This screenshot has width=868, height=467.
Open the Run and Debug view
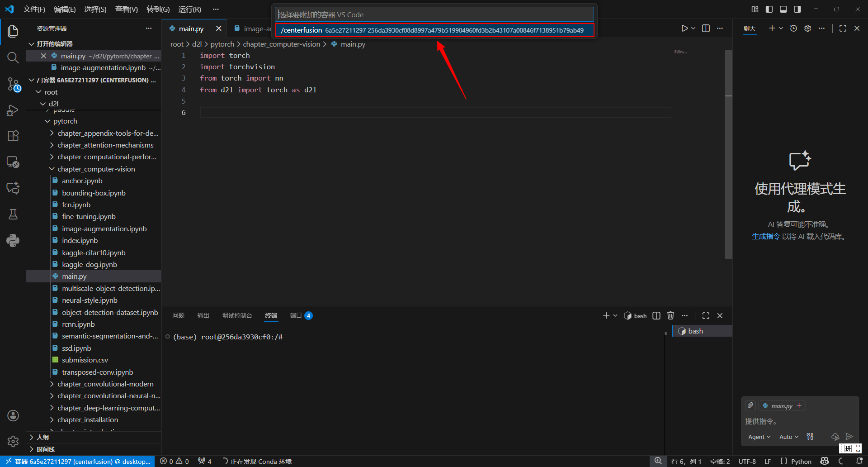coord(13,110)
